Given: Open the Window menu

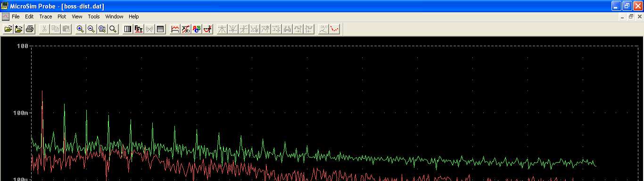Looking at the screenshot, I should (114, 16).
